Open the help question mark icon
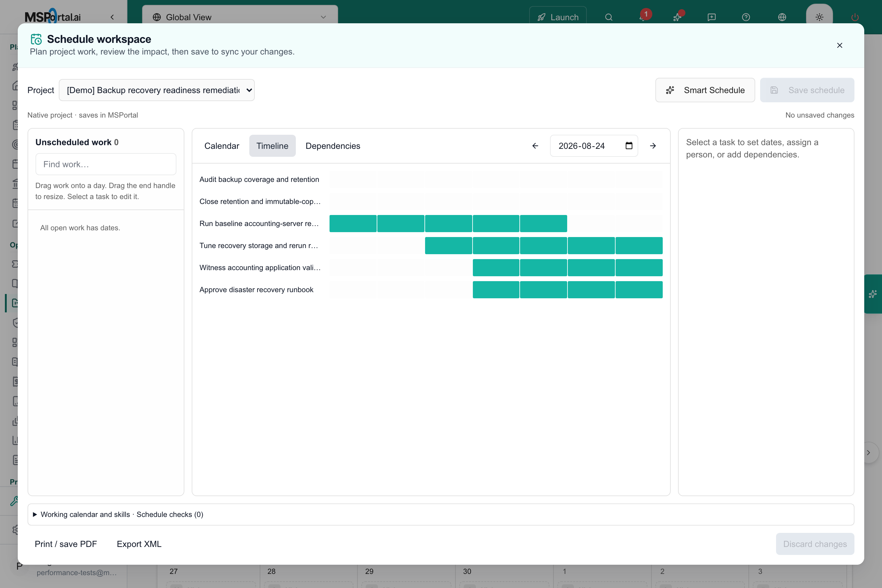This screenshot has width=882, height=588. (x=746, y=17)
